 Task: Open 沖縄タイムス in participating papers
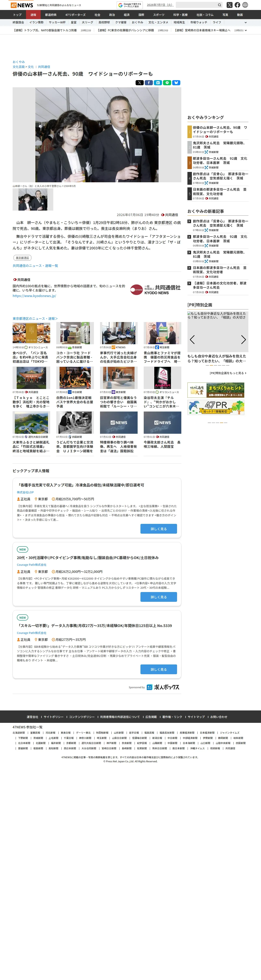[x=198, y=748]
